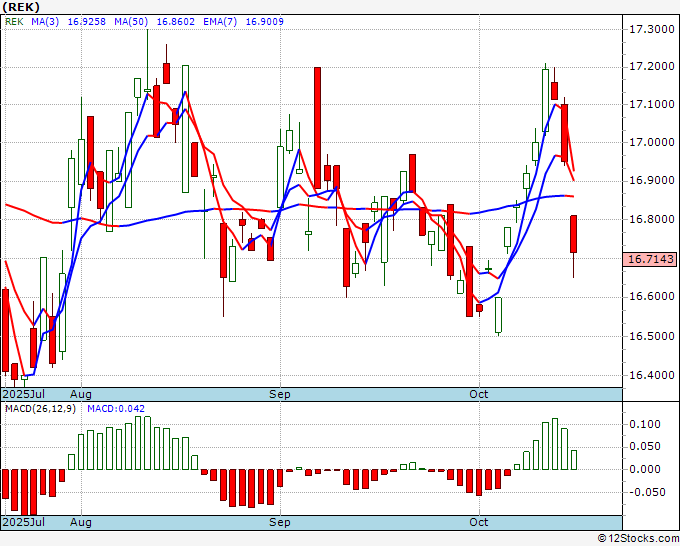Viewport: 680px width, 546px height.
Task: Click the REK legend label
Action: [x=14, y=22]
